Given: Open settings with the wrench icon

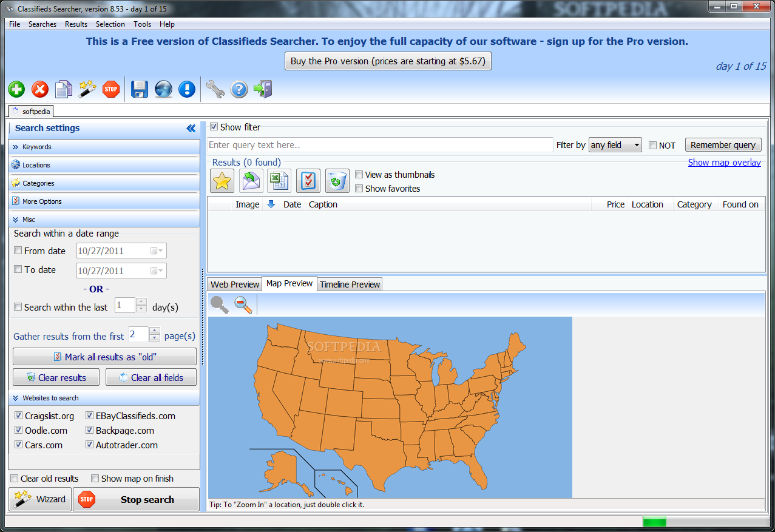Looking at the screenshot, I should tap(215, 90).
